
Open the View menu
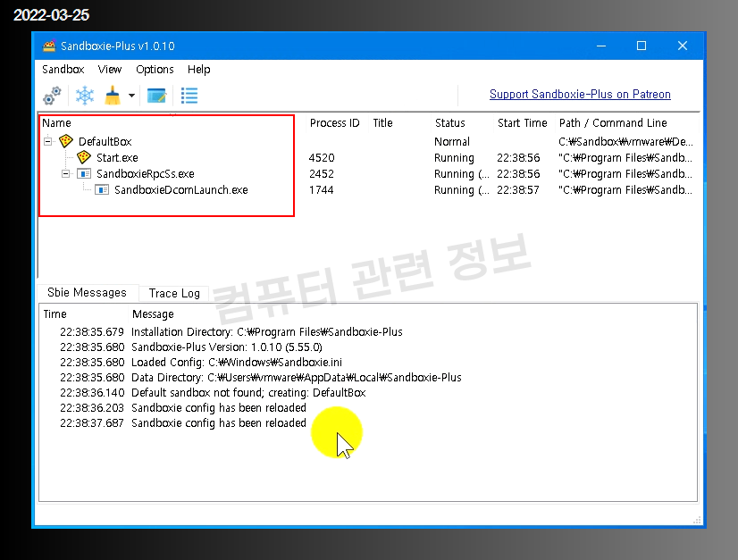(x=110, y=69)
